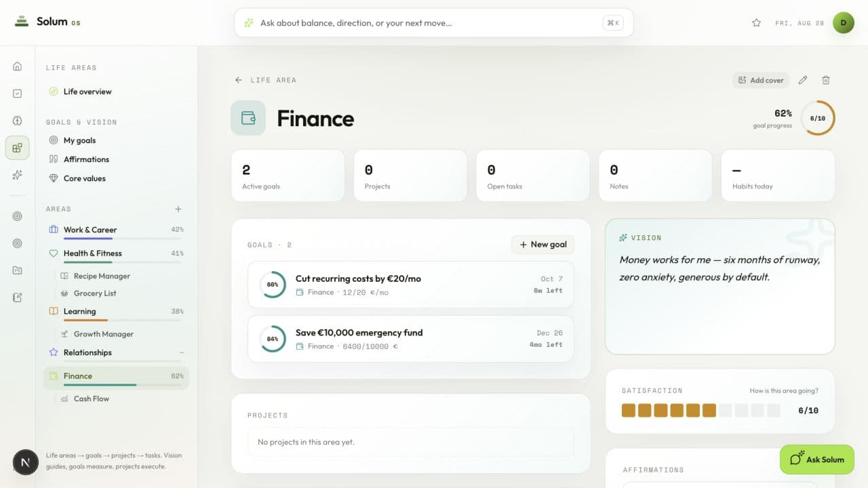Open the Cut recurring costs by €20/mo goal
This screenshot has width=868, height=488.
tap(411, 285)
